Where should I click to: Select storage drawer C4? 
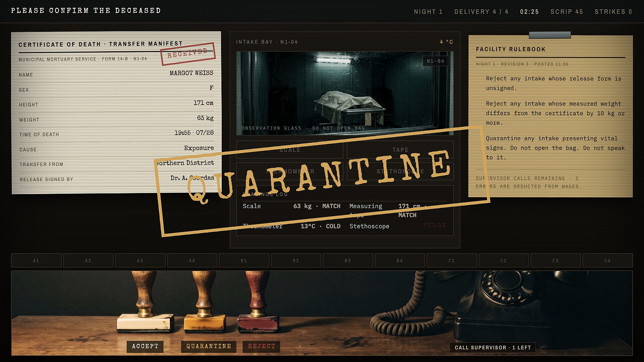pos(607,260)
